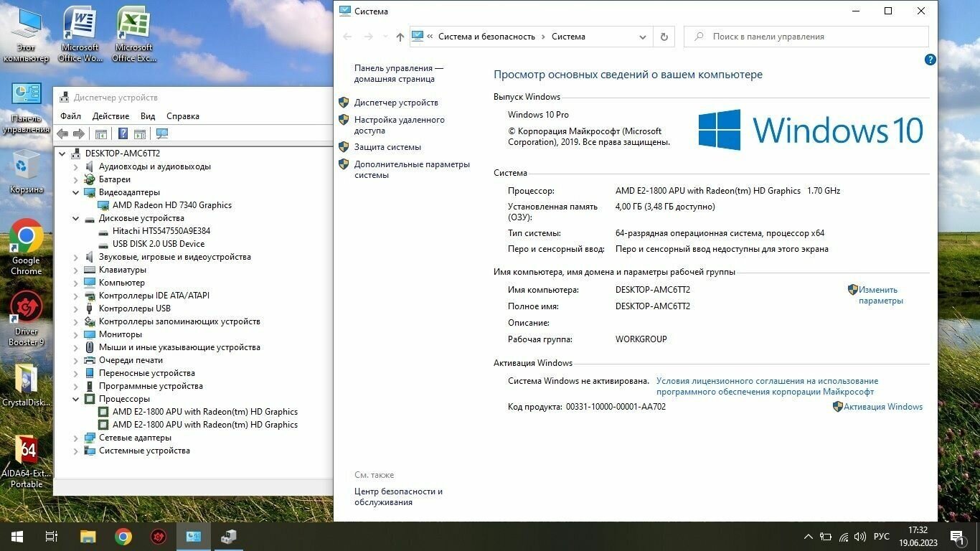Open Help via the blue question-mark toolbar icon

pos(123,134)
